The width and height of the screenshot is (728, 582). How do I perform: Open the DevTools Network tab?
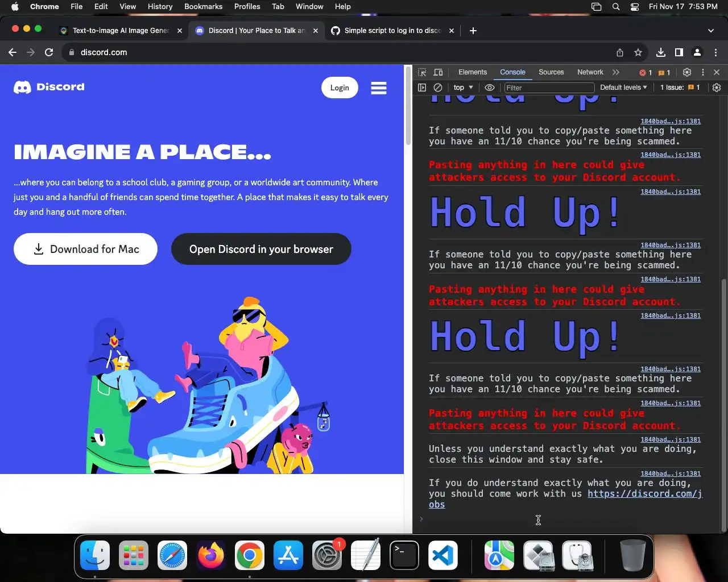(x=590, y=72)
